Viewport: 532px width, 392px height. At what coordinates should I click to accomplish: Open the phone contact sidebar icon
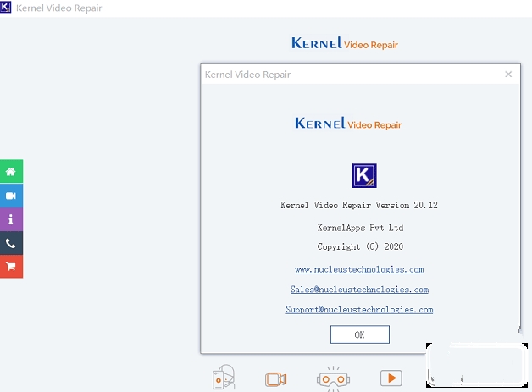pyautogui.click(x=11, y=243)
